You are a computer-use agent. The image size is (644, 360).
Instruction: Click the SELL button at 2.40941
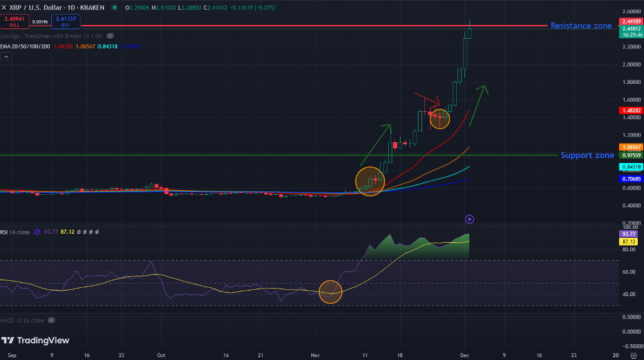(15, 23)
